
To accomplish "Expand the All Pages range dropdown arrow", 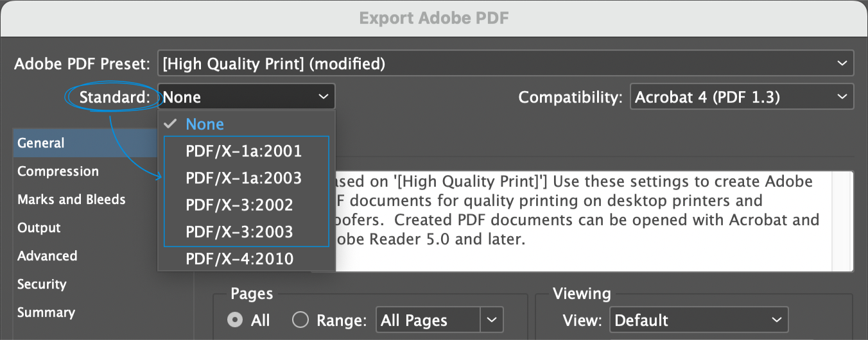I will point(491,320).
